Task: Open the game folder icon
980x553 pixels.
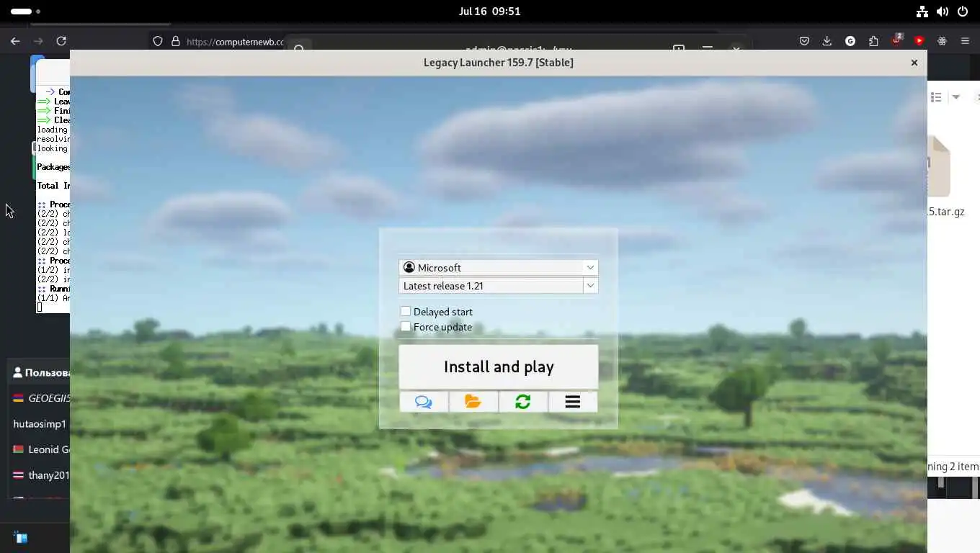Action: [x=473, y=402]
